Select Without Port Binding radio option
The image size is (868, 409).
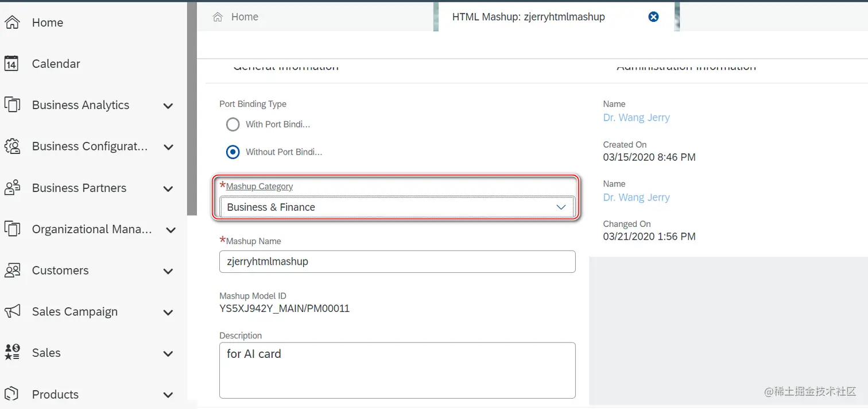click(232, 152)
